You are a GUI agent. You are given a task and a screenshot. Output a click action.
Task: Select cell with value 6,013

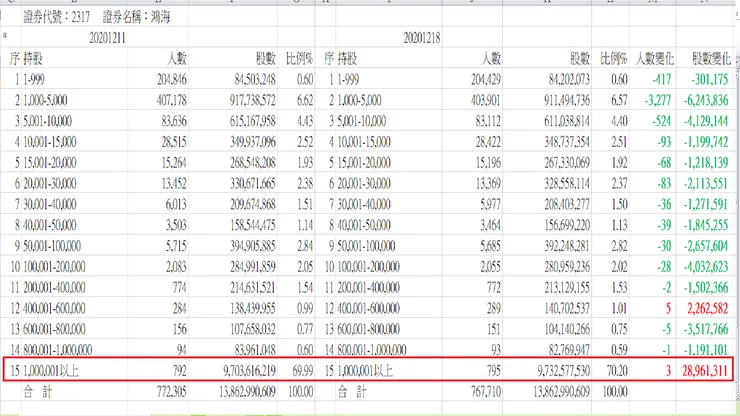(x=176, y=204)
